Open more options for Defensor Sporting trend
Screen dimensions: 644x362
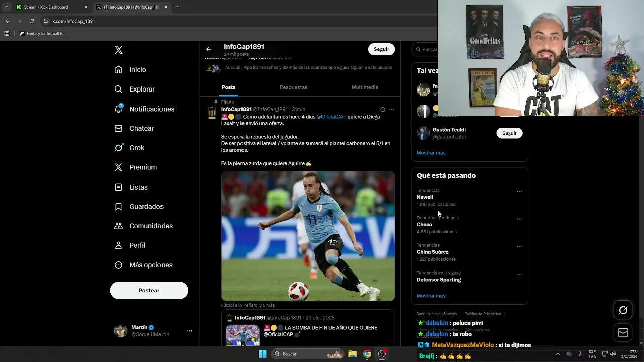519,274
